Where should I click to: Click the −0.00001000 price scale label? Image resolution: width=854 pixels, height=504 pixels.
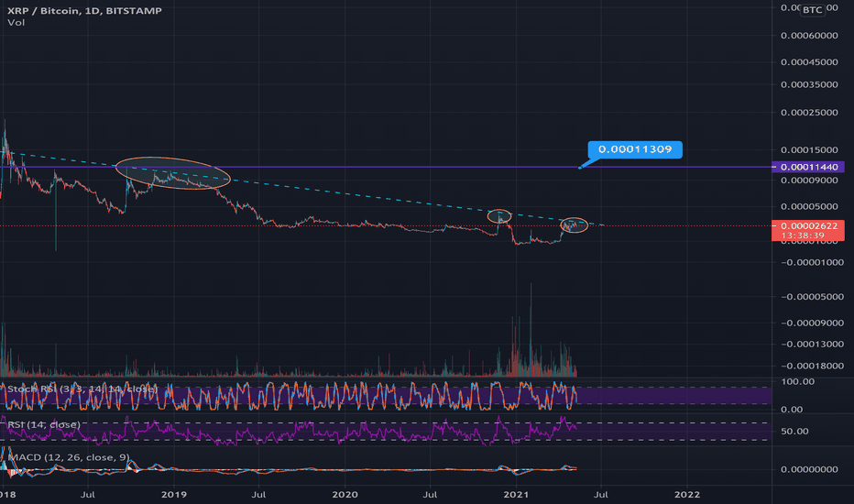coord(812,263)
